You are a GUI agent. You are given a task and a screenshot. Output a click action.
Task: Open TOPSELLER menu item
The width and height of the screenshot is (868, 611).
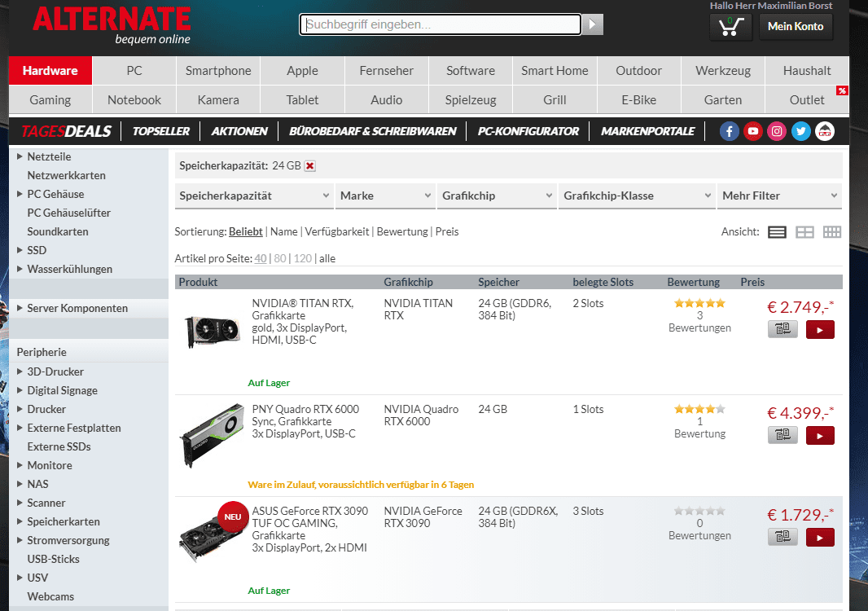click(x=161, y=131)
